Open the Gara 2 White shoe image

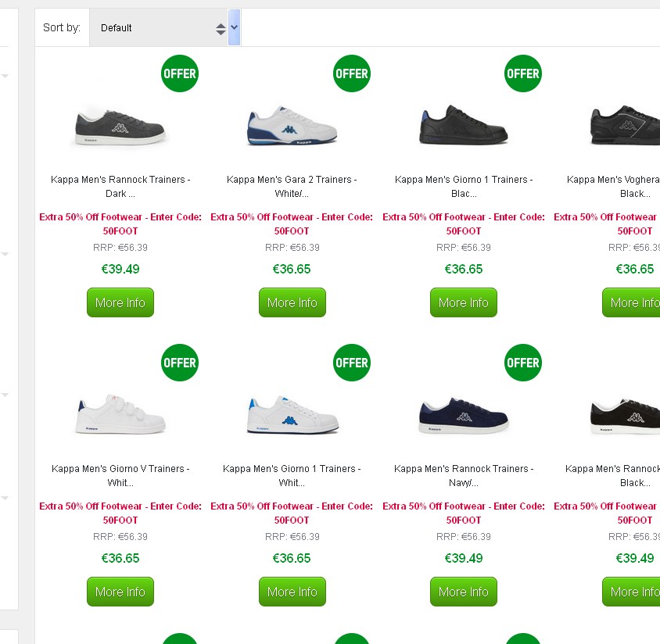pos(292,125)
